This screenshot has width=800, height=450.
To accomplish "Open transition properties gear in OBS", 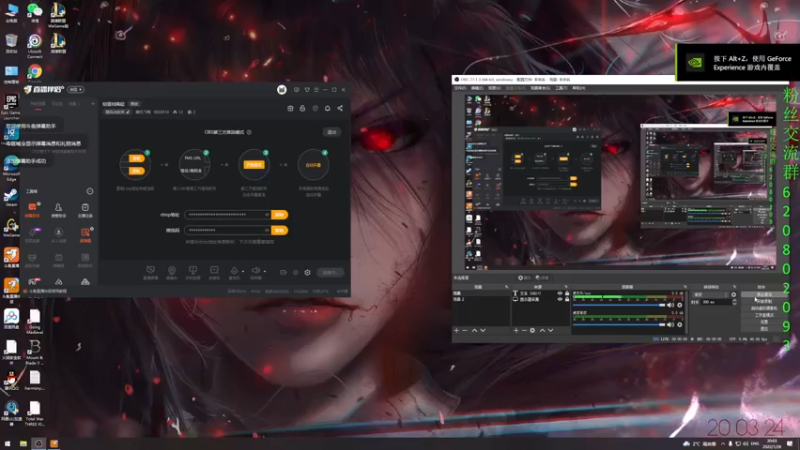I will (x=734, y=295).
